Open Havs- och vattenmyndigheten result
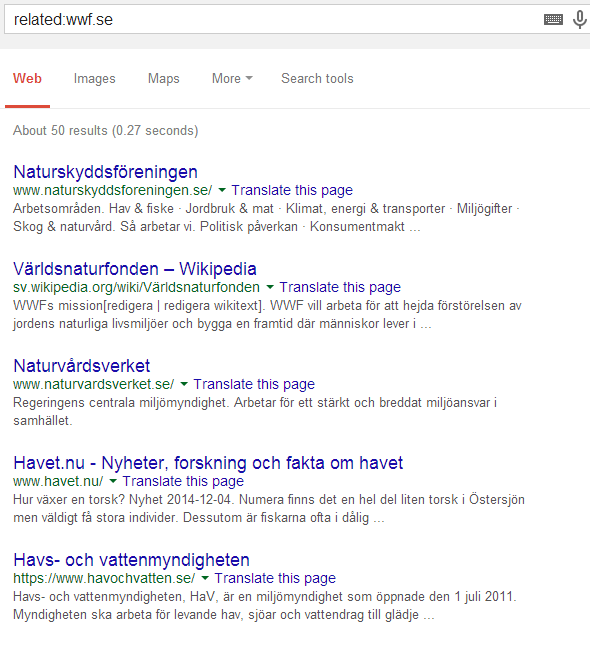 132,560
